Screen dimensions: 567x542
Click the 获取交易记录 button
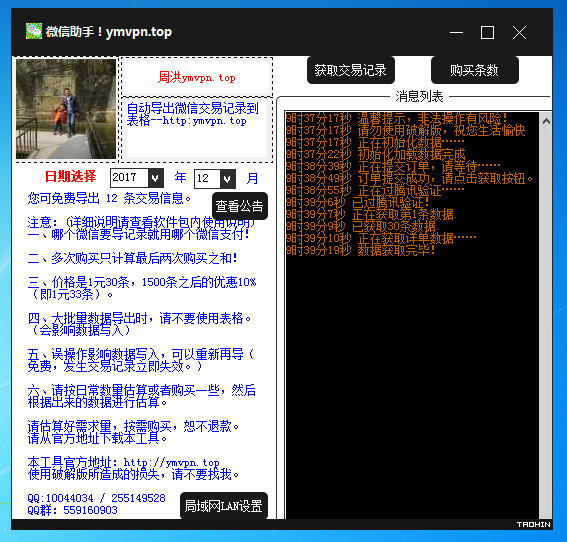pos(350,70)
